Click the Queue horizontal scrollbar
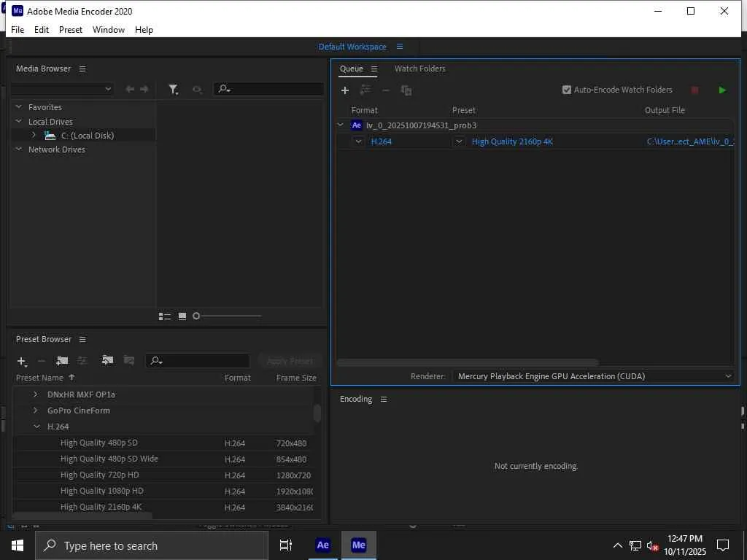This screenshot has width=747, height=560. pos(467,362)
